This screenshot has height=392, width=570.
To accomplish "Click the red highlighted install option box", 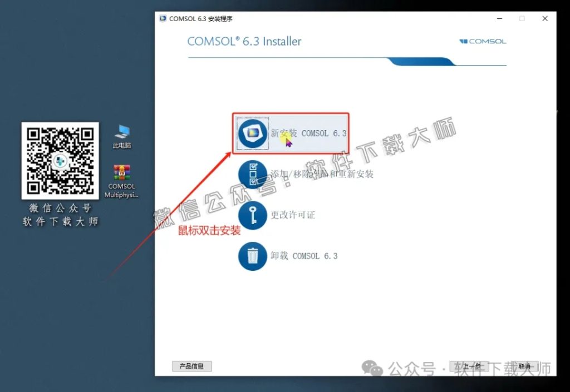I will (291, 133).
